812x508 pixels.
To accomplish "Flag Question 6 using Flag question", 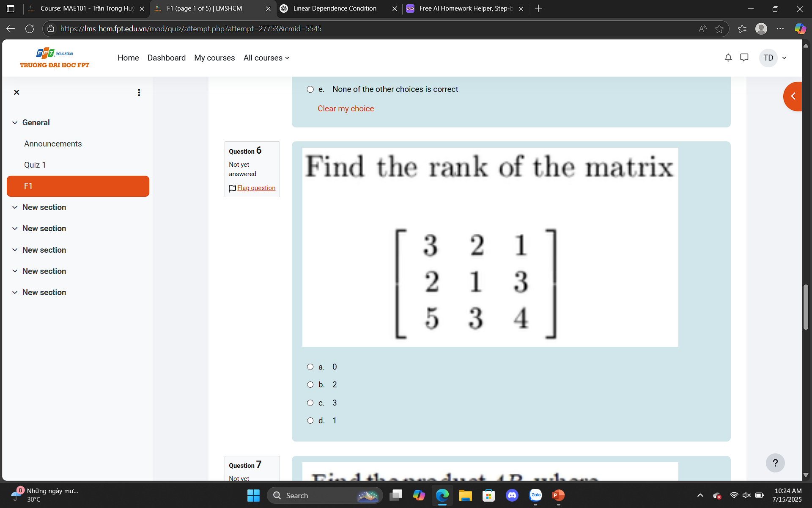I will (256, 188).
